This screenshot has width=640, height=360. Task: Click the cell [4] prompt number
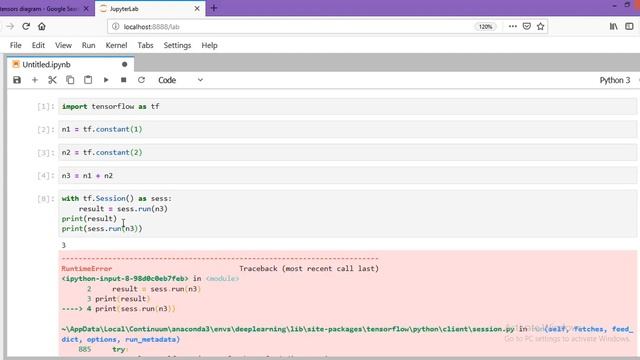(x=45, y=176)
